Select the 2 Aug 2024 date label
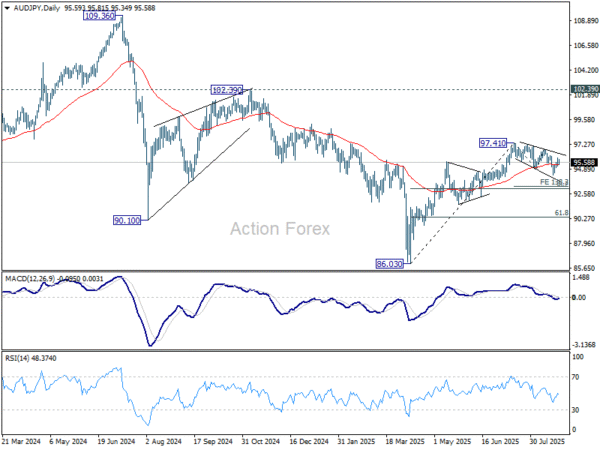Image resolution: width=600 pixels, height=450 pixels. coord(164,441)
